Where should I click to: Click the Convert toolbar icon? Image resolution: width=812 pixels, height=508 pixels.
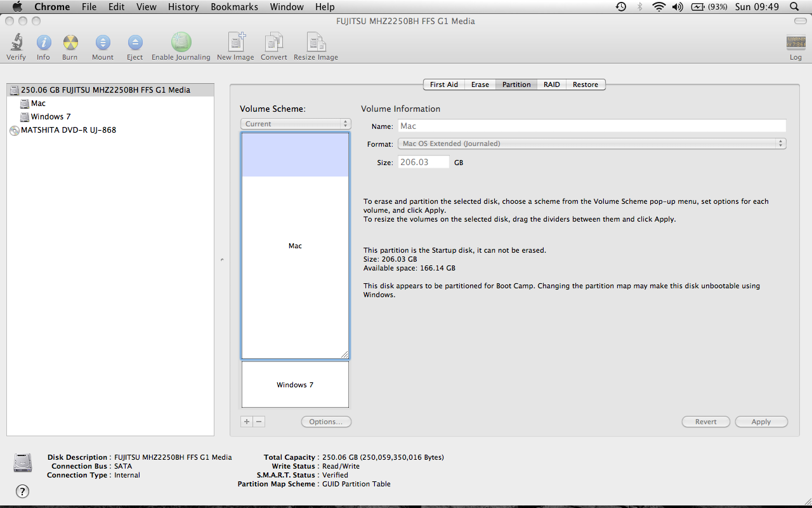273,43
